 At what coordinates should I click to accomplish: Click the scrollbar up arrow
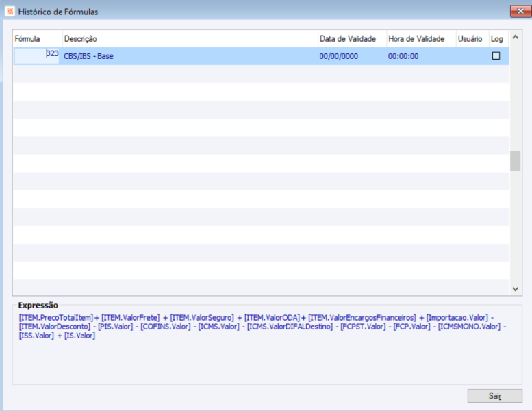pos(515,37)
